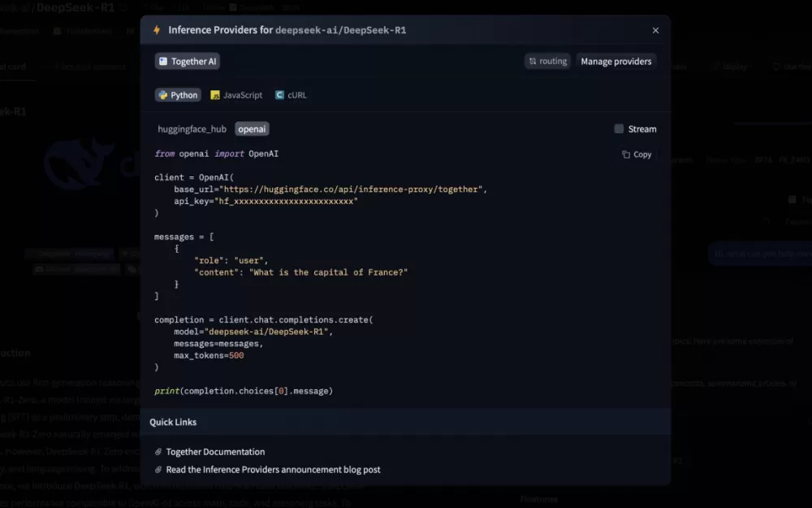Click the "messages = [" code line

coord(184,237)
